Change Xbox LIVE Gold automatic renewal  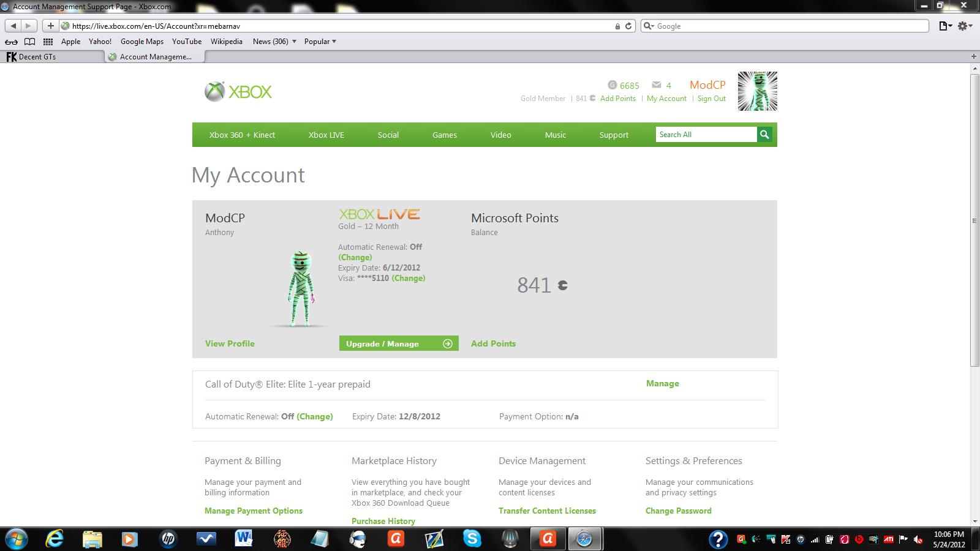(355, 257)
